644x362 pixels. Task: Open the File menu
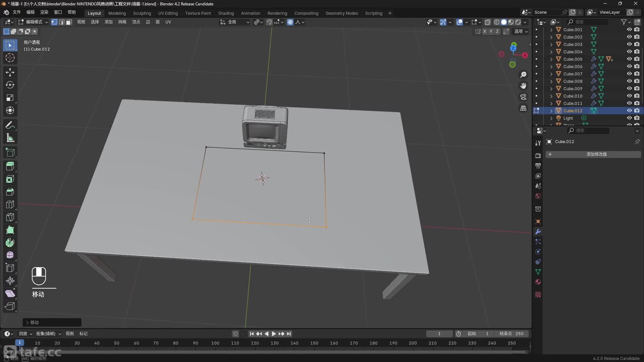(x=16, y=12)
